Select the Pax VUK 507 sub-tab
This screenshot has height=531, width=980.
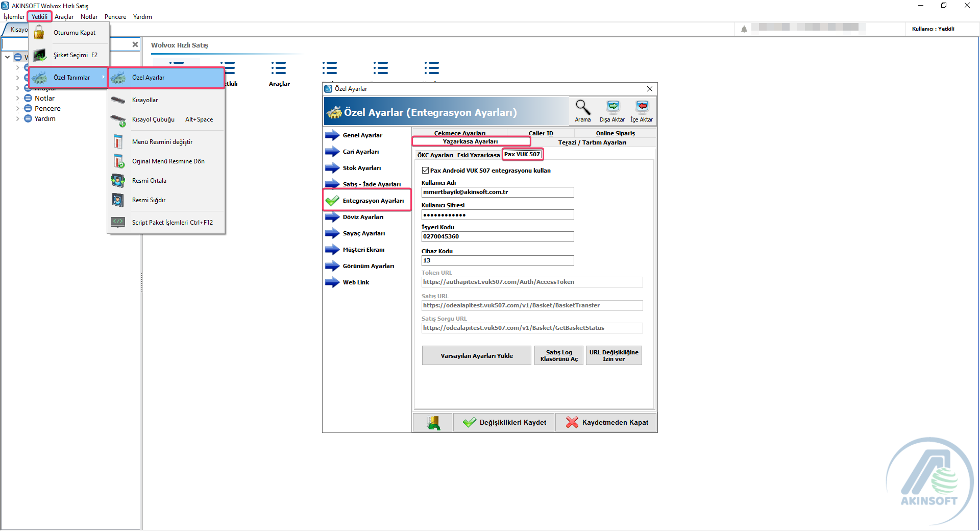point(522,154)
